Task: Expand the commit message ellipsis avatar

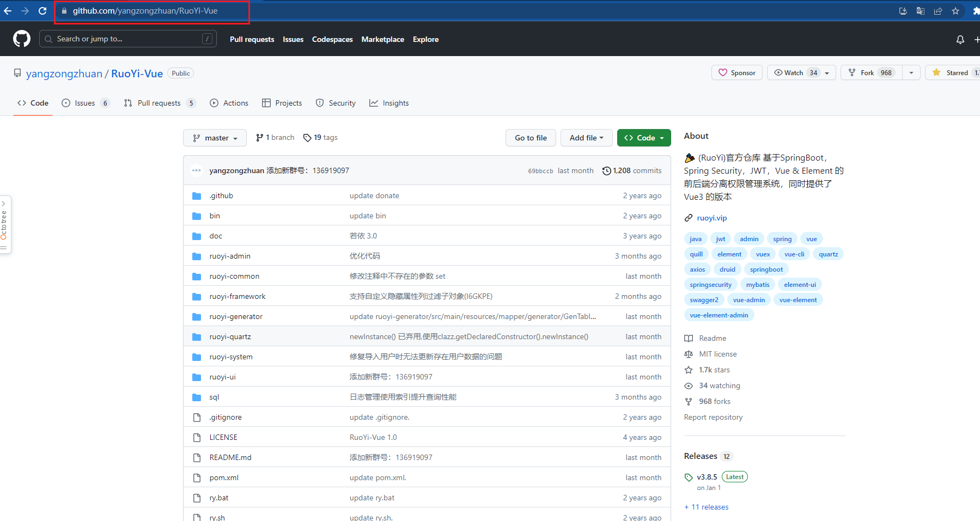Action: tap(197, 171)
